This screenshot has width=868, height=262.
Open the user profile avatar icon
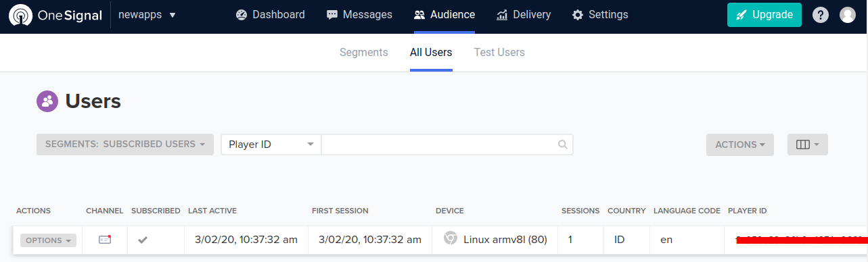coord(848,15)
